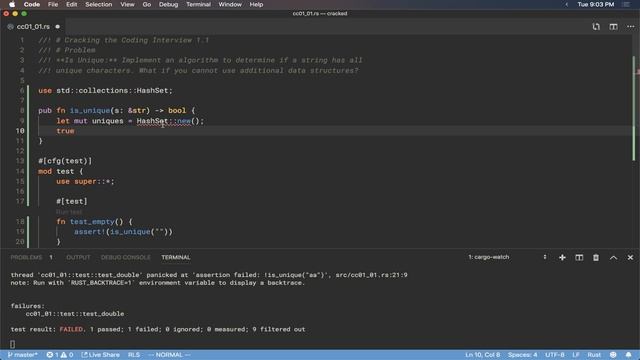Start Live Share from status bar
Image resolution: width=640 pixels, height=360 pixels.
(100, 355)
